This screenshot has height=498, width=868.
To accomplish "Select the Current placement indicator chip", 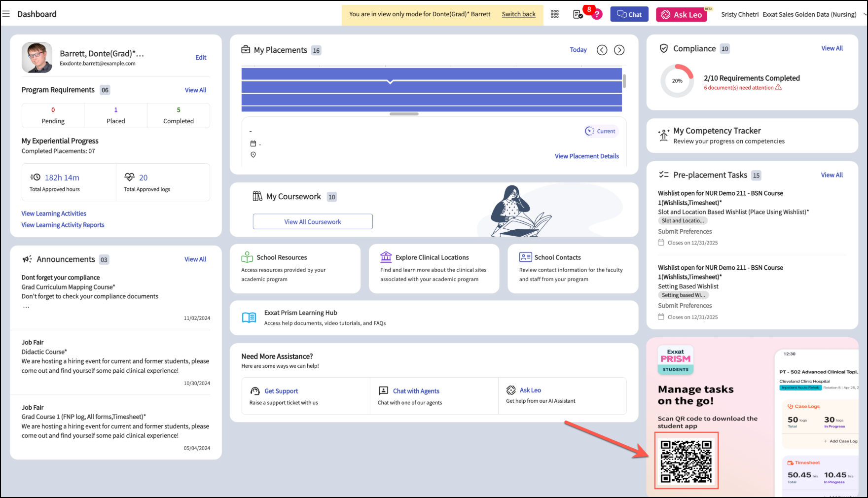I will click(601, 131).
